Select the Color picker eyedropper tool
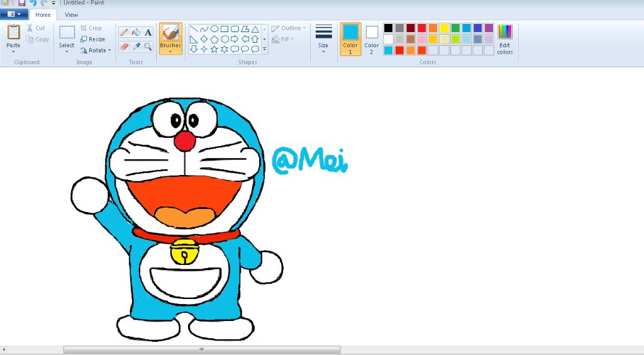644x355 pixels. coord(136,47)
